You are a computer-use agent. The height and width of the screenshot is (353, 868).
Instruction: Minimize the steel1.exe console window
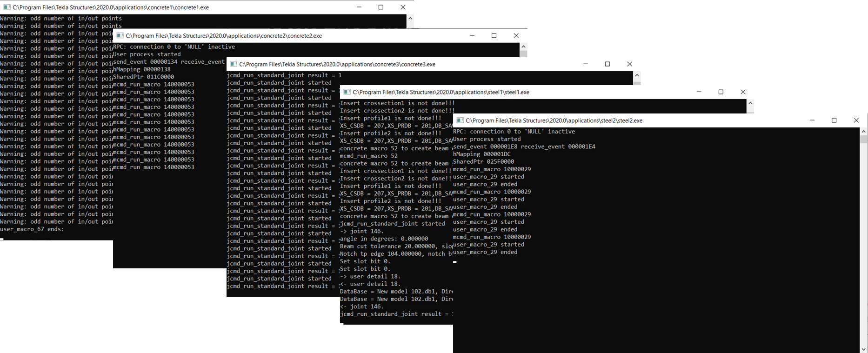699,92
